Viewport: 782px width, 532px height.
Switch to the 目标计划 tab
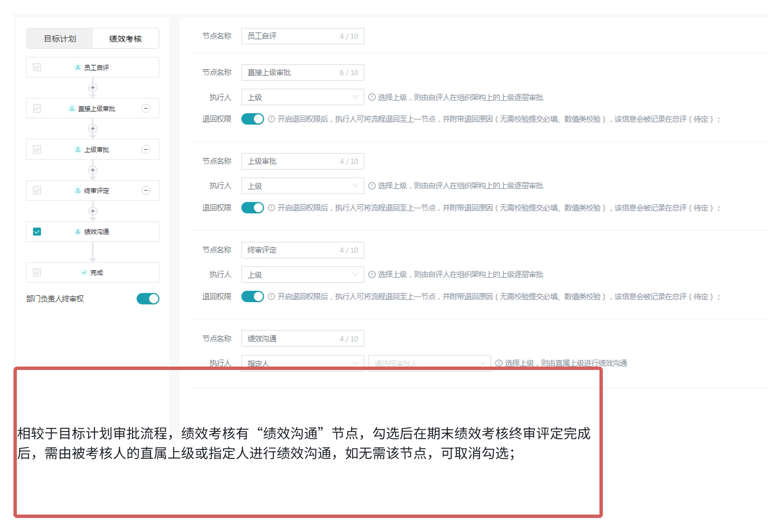coord(60,39)
